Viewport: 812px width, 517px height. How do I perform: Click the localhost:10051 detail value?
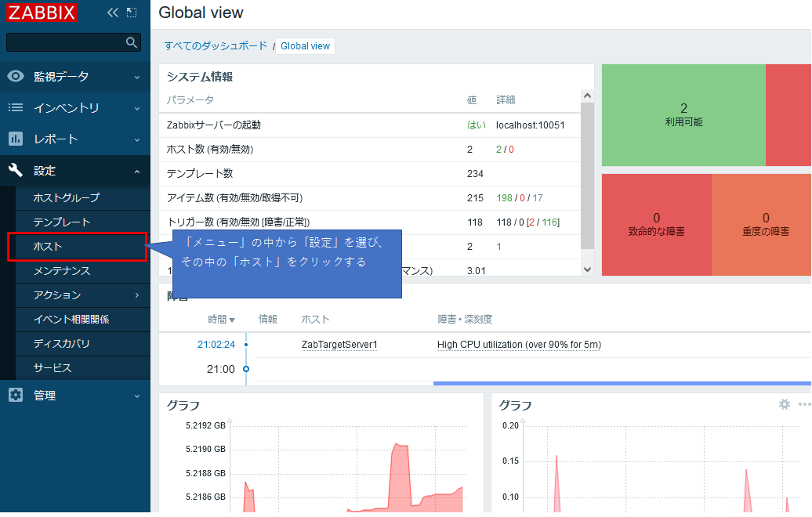coord(531,125)
